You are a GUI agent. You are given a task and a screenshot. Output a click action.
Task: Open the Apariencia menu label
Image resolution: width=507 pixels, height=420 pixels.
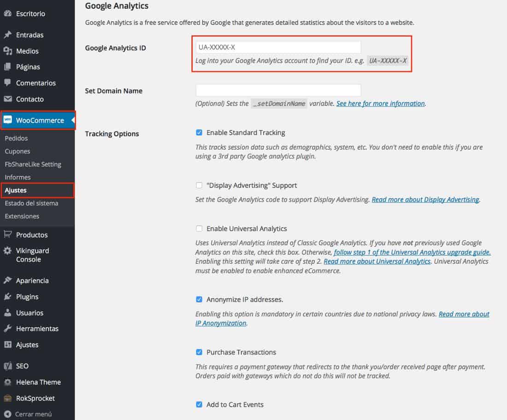click(x=32, y=280)
